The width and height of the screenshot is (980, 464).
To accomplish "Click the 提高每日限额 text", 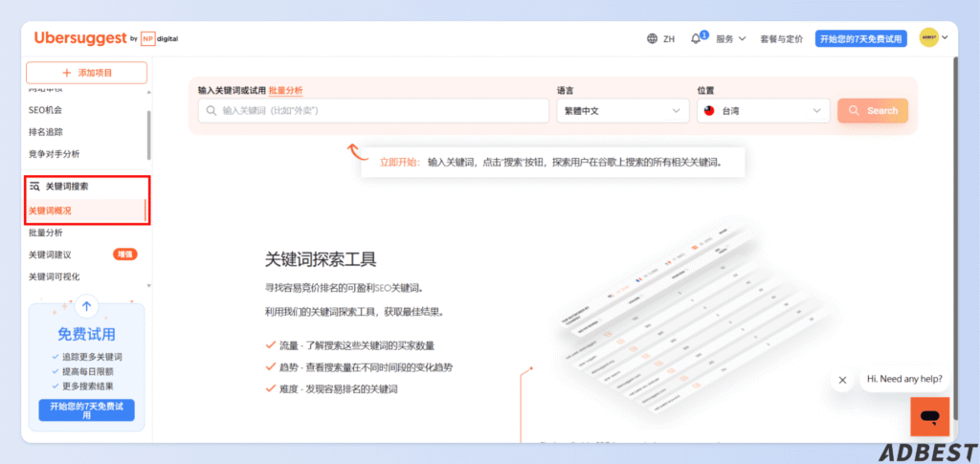I will click(x=87, y=371).
